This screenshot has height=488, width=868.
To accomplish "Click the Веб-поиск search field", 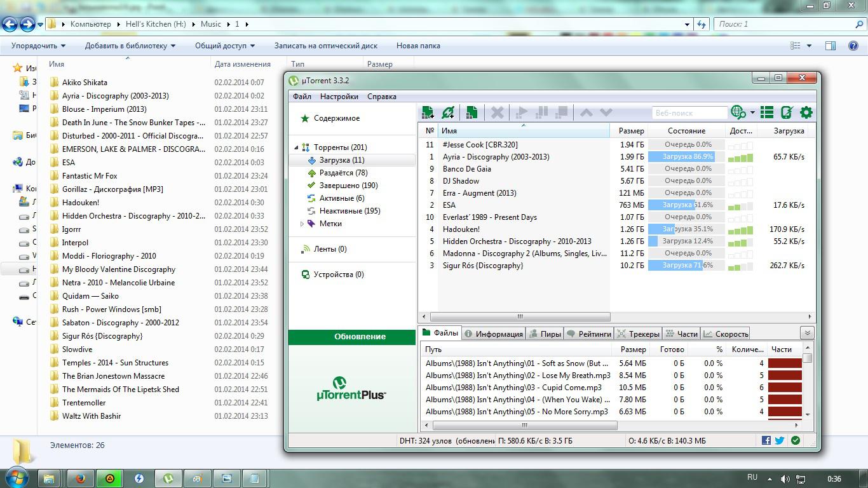I will [689, 112].
